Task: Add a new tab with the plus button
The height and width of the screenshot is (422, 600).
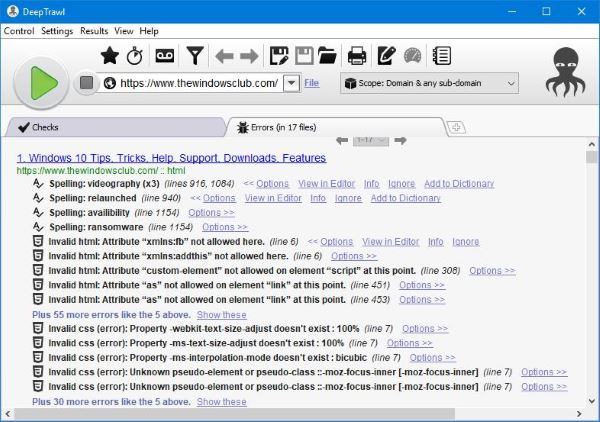Action: click(x=456, y=127)
